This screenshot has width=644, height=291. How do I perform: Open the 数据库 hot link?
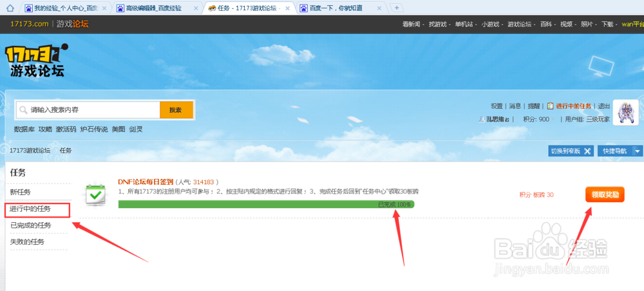[24, 129]
